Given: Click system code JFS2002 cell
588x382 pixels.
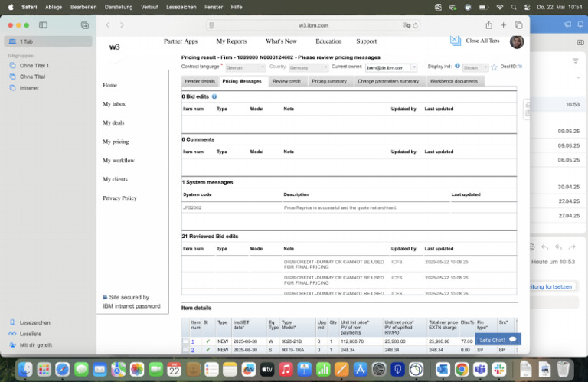Looking at the screenshot, I should click(231, 207).
